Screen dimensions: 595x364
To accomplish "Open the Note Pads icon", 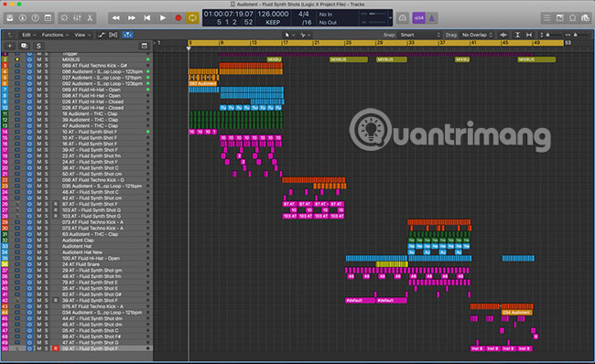I will [559, 17].
